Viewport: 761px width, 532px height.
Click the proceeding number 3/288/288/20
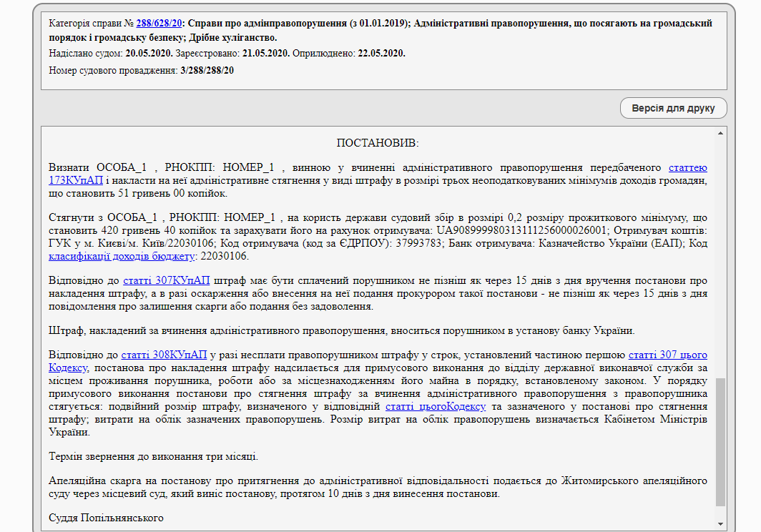[207, 70]
